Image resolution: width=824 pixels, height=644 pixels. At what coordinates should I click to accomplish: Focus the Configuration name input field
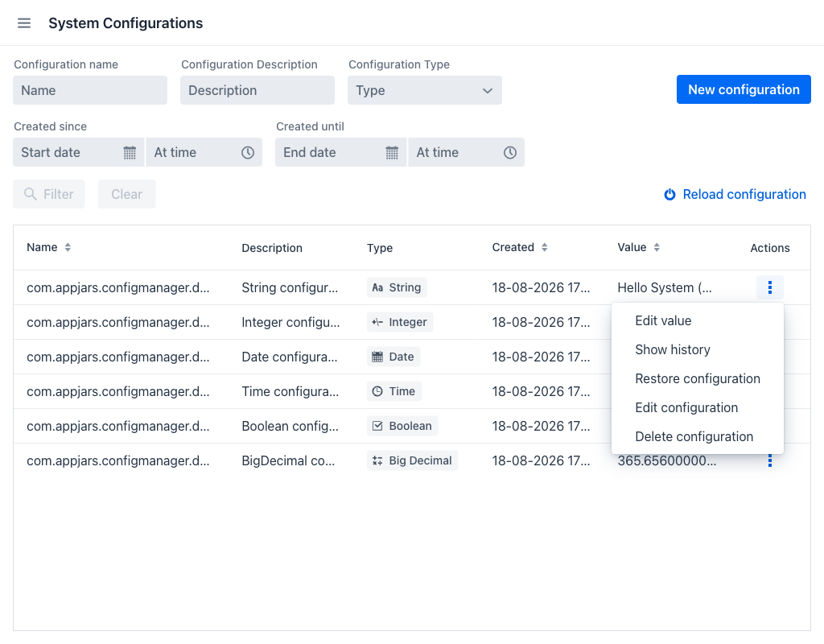[x=90, y=90]
